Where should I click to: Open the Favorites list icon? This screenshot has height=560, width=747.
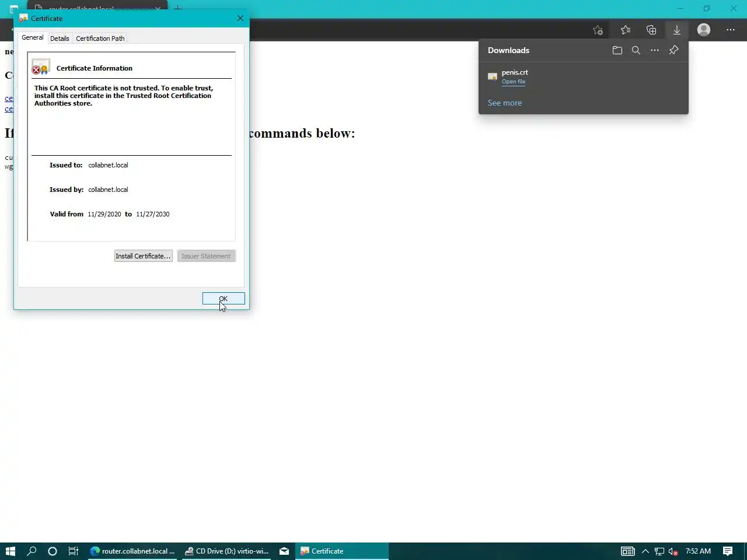[626, 30]
